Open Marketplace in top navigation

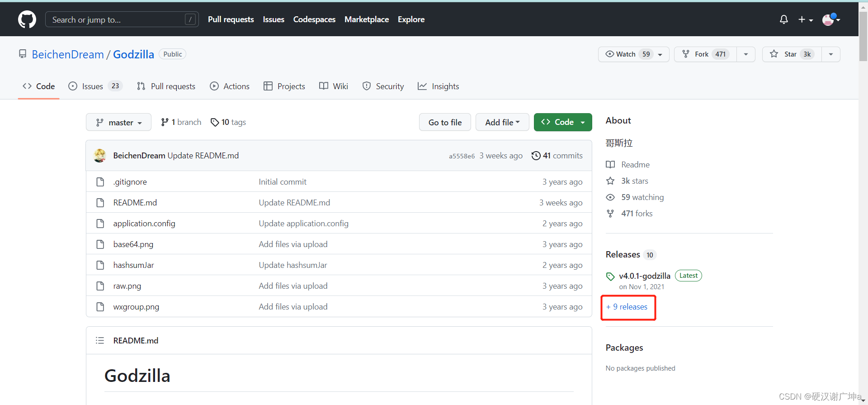coord(367,19)
